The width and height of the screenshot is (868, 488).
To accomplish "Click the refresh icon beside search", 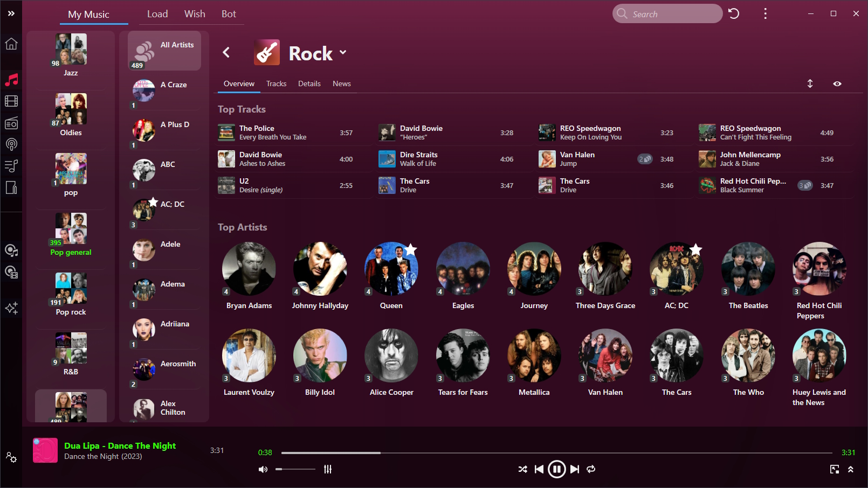I will point(734,13).
